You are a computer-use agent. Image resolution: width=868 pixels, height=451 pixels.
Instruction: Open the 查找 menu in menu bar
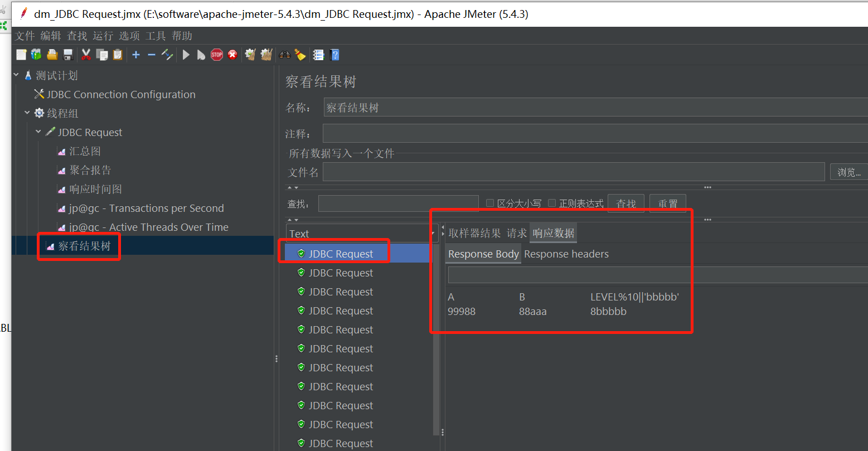pyautogui.click(x=77, y=36)
